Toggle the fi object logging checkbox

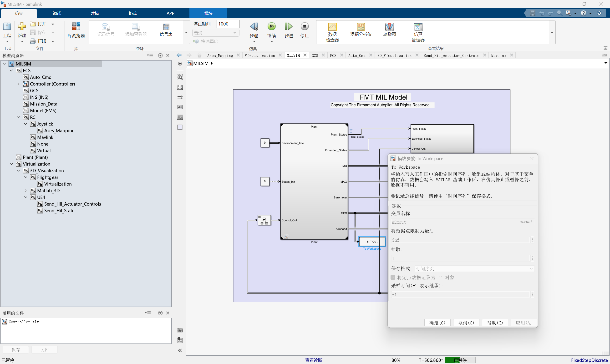(x=393, y=277)
